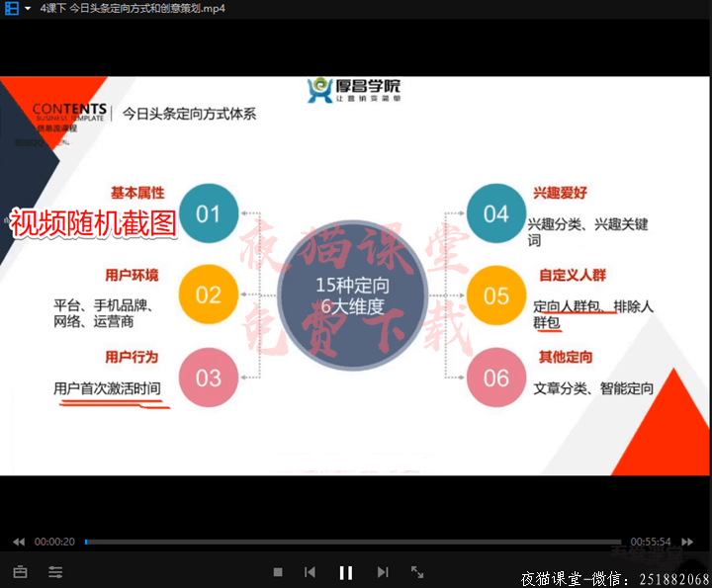The width and height of the screenshot is (712, 588).
Task: Click the CONTENTS label on slide
Action: [69, 109]
